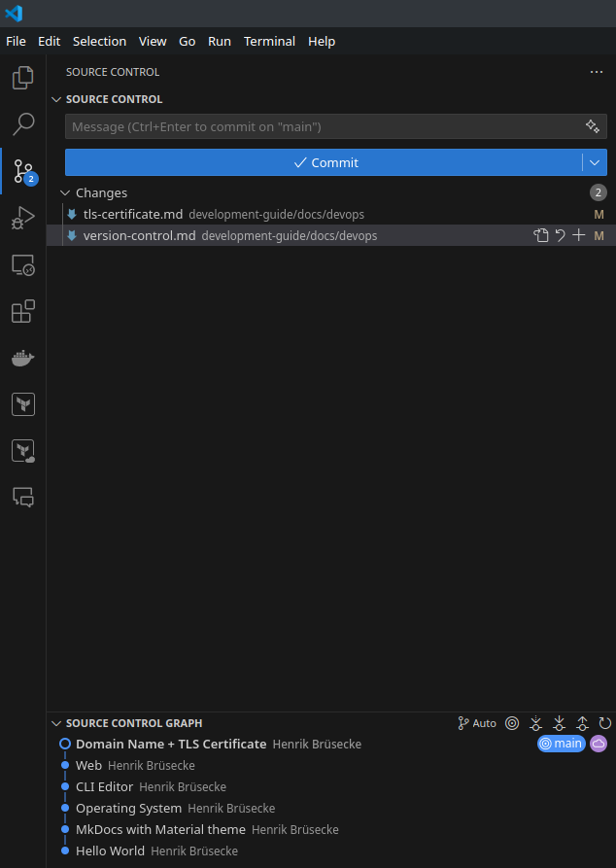Select commit Domain Name + TLS Certificate
Screen dimensions: 616x868
coord(331,744)
